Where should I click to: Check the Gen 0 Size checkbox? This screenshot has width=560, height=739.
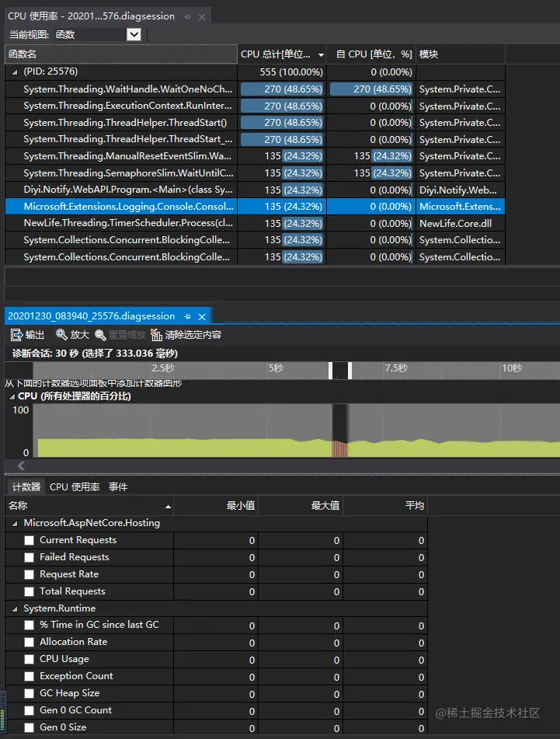tap(30, 727)
